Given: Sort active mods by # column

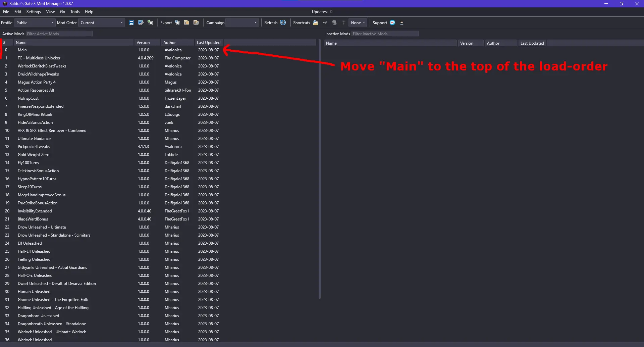Looking at the screenshot, I should [7, 43].
